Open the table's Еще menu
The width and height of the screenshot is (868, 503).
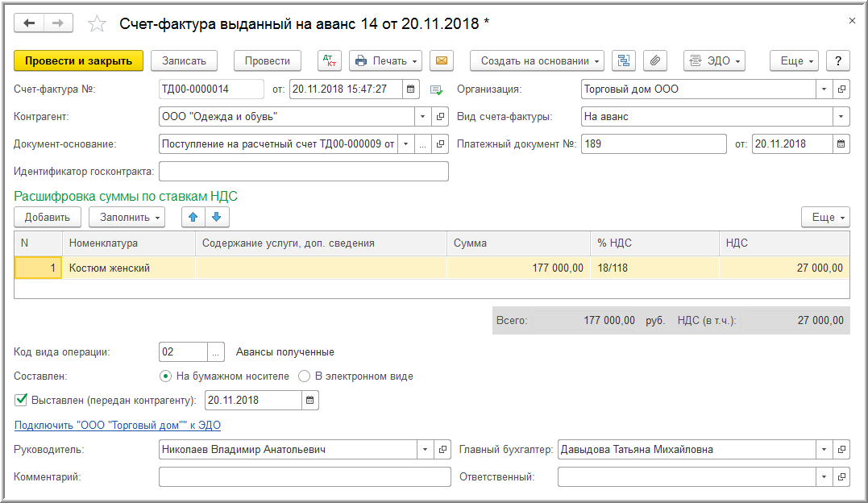[x=825, y=217]
